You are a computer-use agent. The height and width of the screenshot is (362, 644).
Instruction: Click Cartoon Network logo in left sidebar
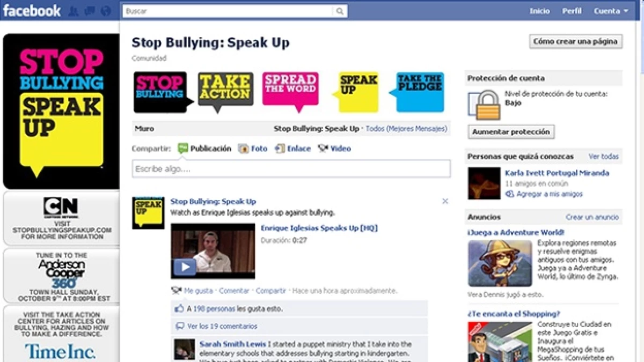point(61,206)
